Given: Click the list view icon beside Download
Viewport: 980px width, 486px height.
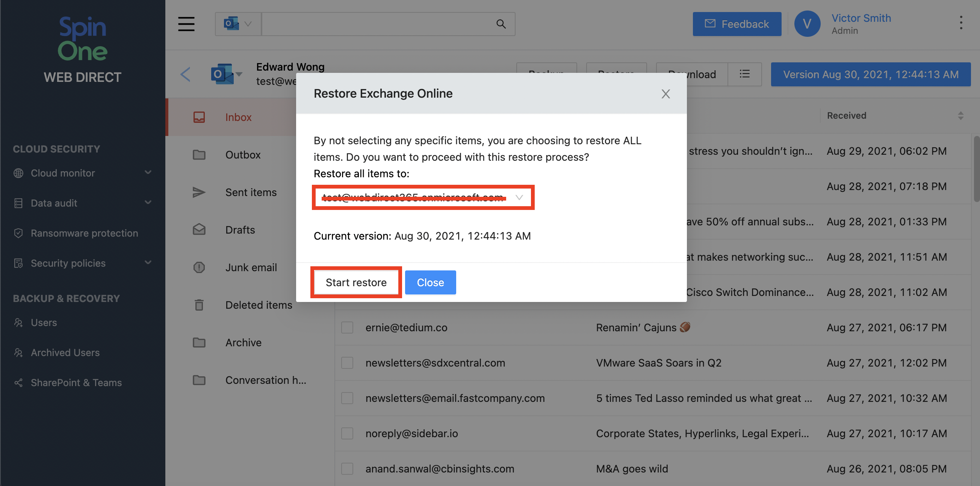Looking at the screenshot, I should (744, 74).
